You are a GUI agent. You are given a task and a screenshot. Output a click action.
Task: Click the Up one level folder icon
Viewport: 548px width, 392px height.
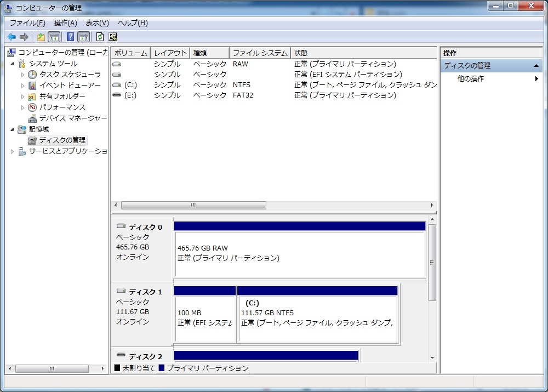41,37
